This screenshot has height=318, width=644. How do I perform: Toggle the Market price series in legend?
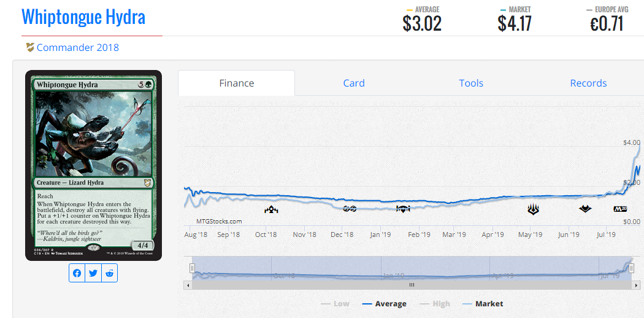click(483, 304)
